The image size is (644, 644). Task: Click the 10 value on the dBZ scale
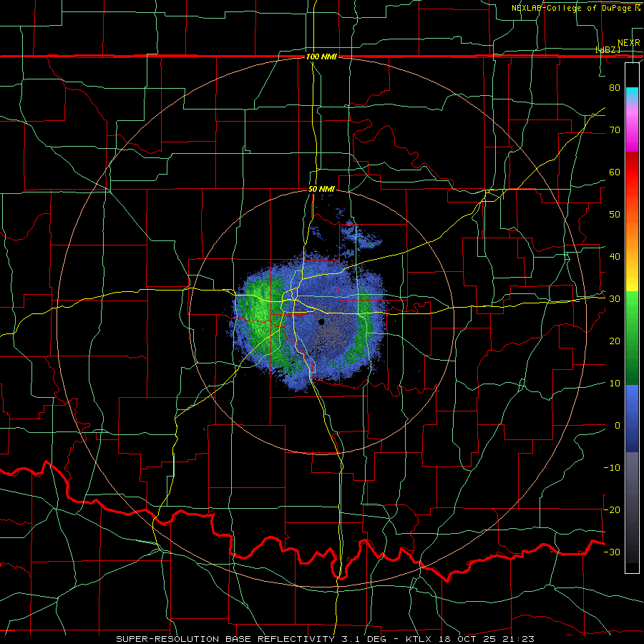(x=615, y=384)
